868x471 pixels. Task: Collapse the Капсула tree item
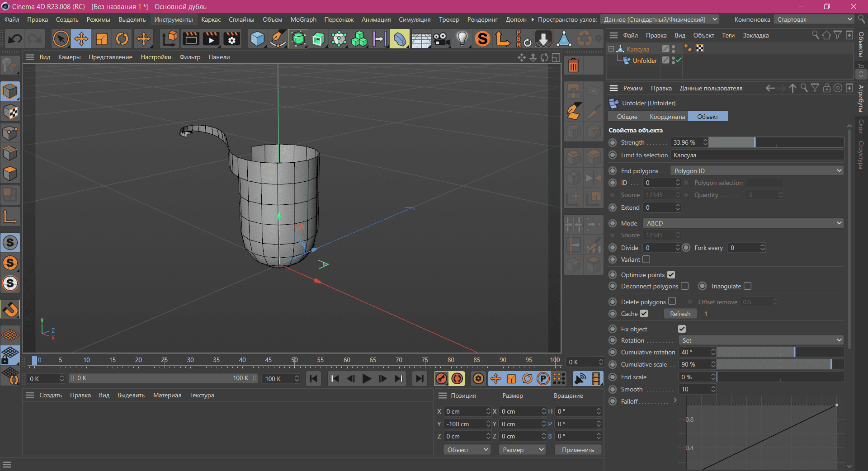611,48
